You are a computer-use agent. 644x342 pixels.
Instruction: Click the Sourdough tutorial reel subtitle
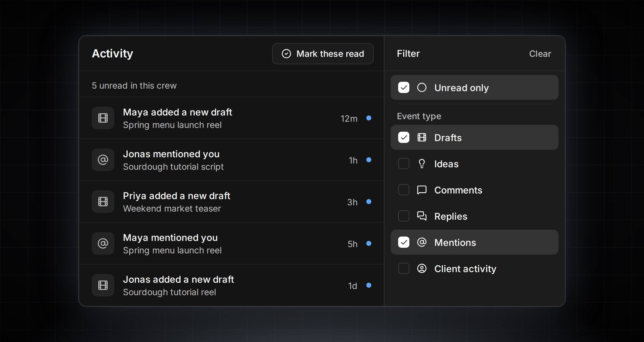point(169,292)
